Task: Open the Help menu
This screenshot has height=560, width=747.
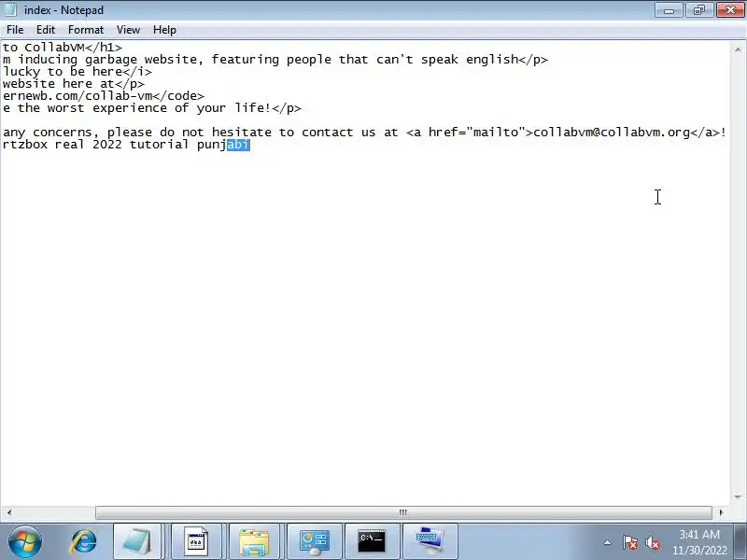Action: (164, 30)
